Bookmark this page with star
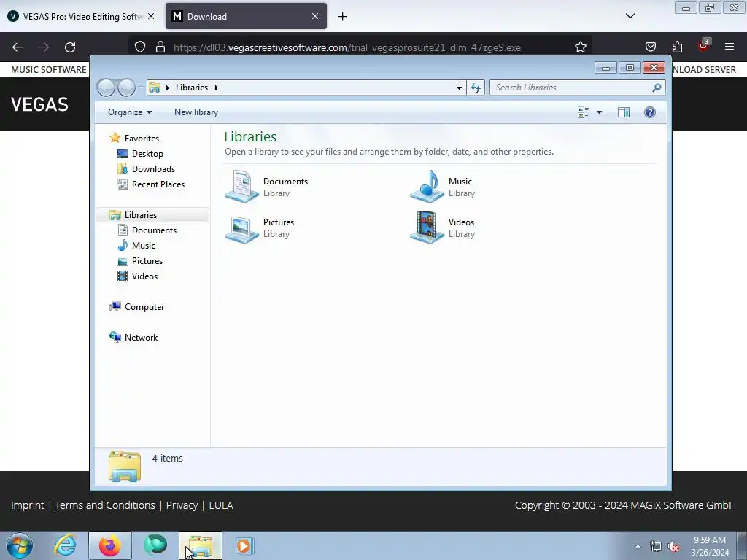Viewport: 747px width, 560px height. (x=580, y=47)
